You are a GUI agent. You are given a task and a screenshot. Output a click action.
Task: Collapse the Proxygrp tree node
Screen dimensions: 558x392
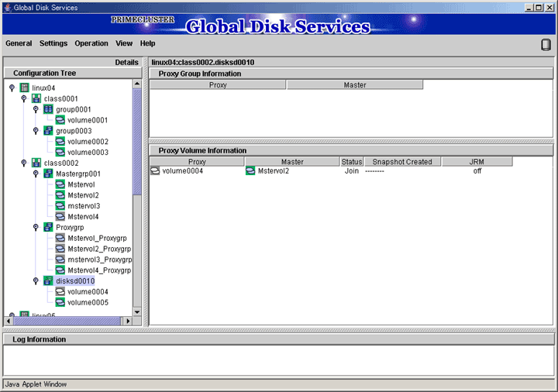[36, 227]
